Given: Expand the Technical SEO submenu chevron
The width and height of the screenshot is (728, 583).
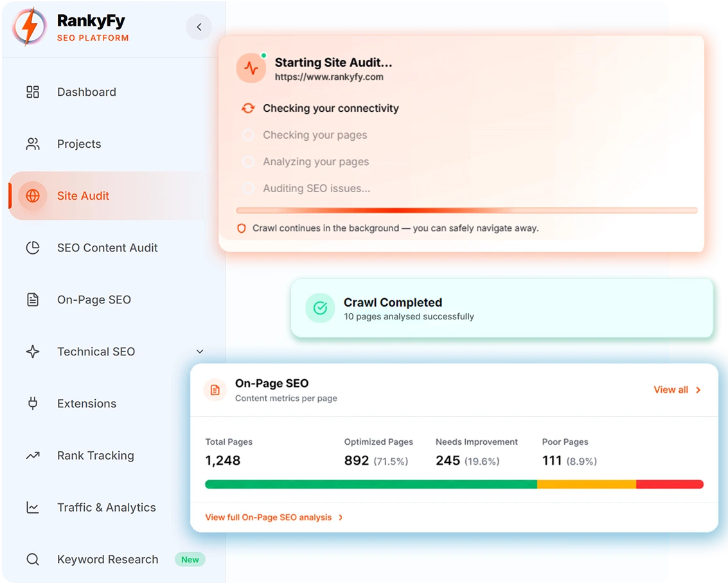Looking at the screenshot, I should (x=200, y=352).
